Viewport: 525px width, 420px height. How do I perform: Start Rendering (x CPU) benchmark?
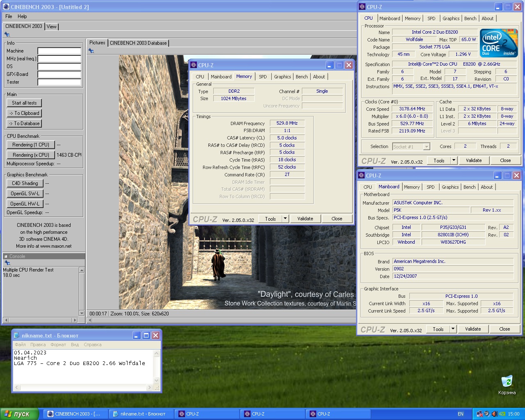[x=31, y=155]
